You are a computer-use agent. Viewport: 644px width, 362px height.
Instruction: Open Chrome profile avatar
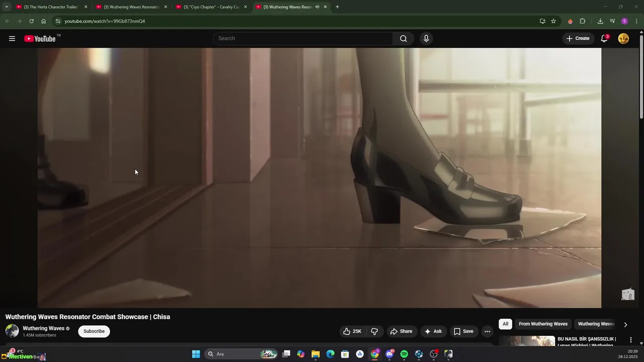(x=624, y=21)
